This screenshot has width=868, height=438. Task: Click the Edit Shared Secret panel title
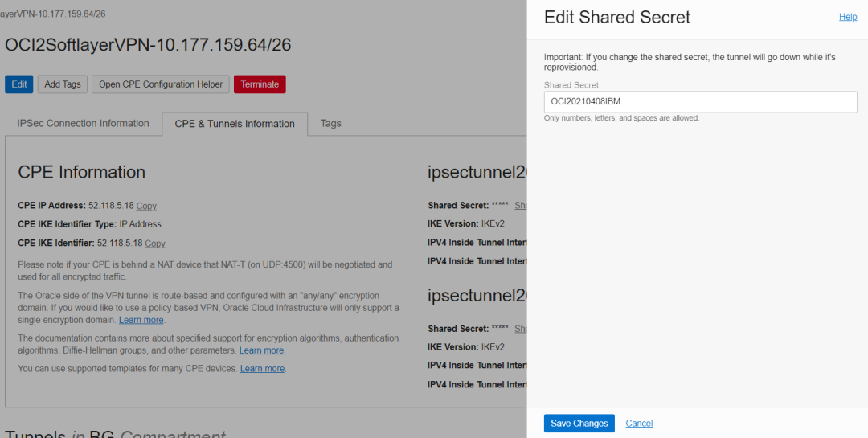click(x=617, y=17)
